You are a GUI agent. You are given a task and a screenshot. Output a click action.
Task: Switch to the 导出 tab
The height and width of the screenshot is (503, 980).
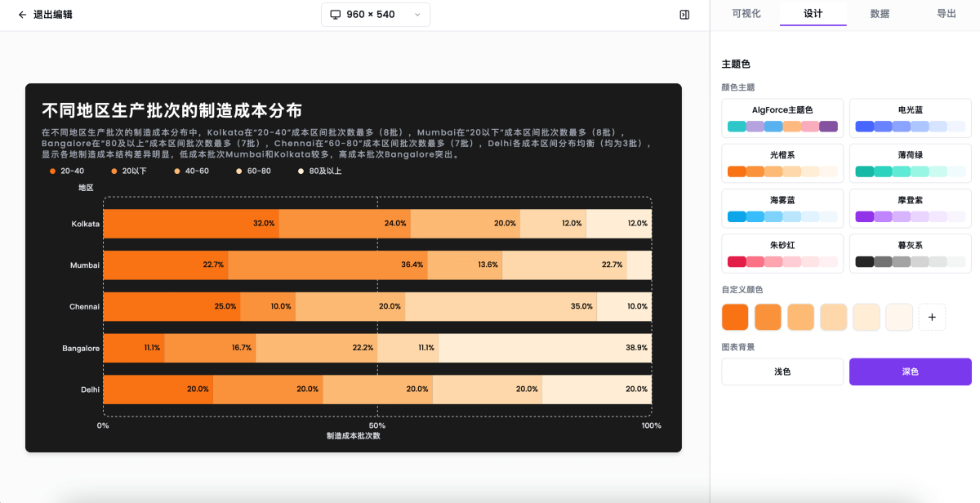[x=947, y=14]
